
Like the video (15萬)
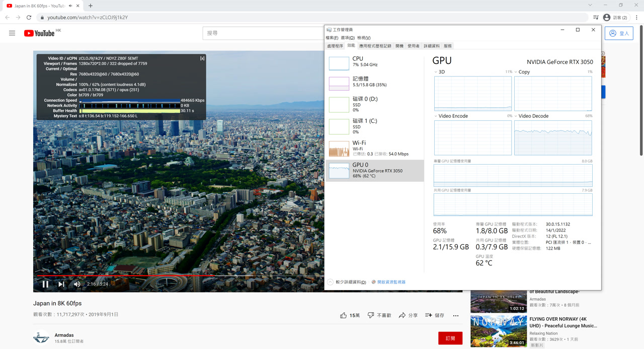(350, 315)
